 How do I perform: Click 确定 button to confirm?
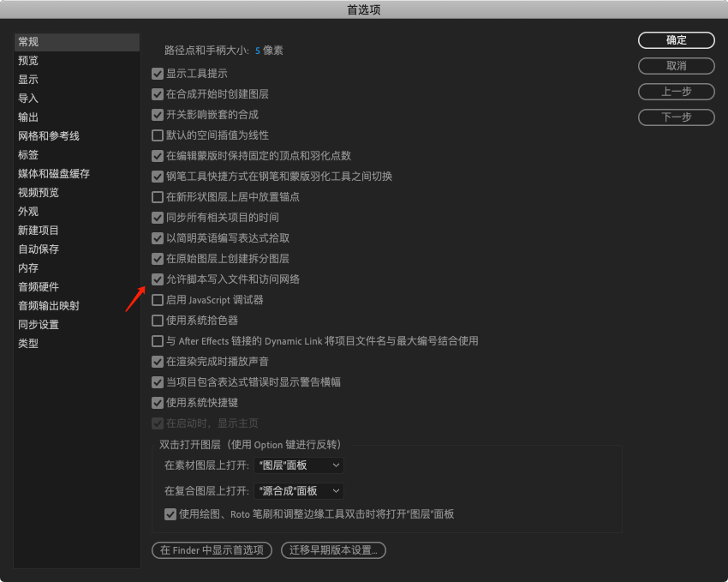tap(676, 40)
